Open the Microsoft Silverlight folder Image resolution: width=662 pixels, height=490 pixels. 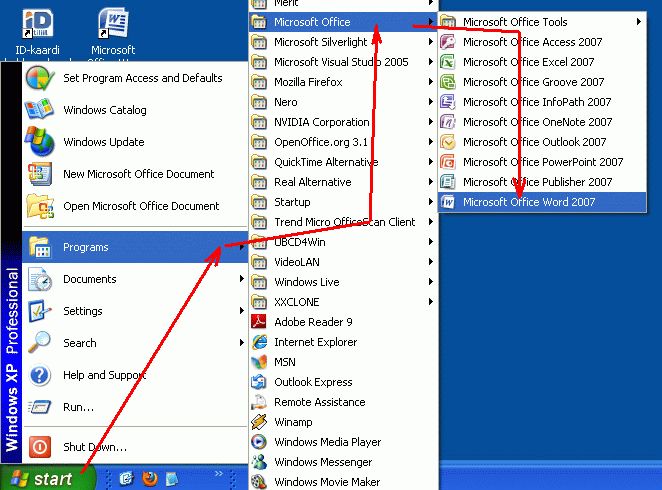[343, 42]
